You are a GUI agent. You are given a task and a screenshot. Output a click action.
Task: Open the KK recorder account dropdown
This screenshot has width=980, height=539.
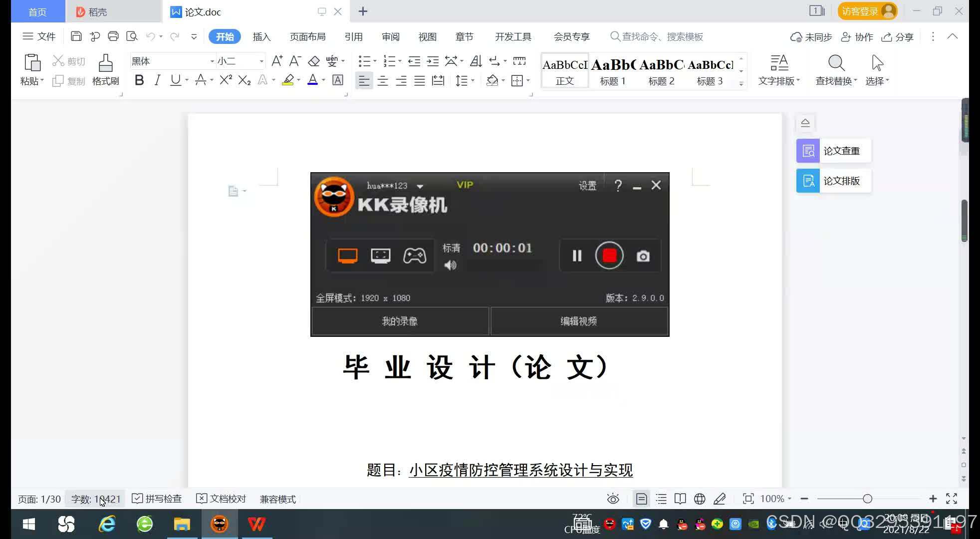pyautogui.click(x=420, y=186)
